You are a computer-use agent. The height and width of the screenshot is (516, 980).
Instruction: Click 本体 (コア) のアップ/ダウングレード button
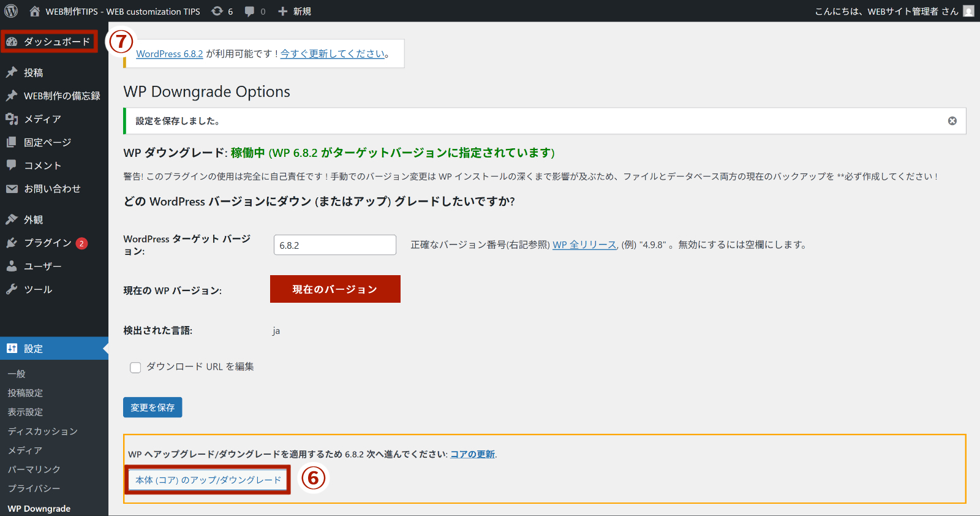coord(208,480)
